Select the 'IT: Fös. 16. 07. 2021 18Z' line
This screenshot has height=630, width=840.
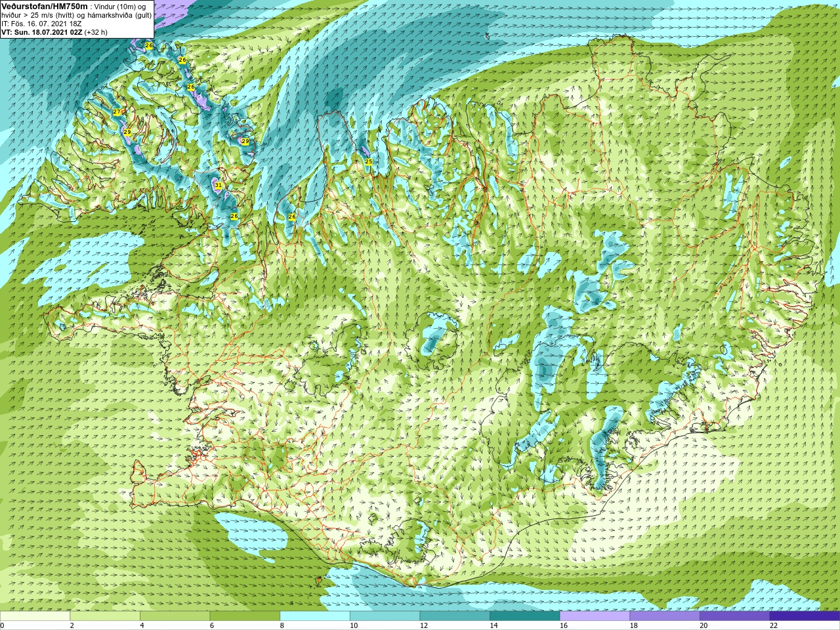click(x=41, y=23)
